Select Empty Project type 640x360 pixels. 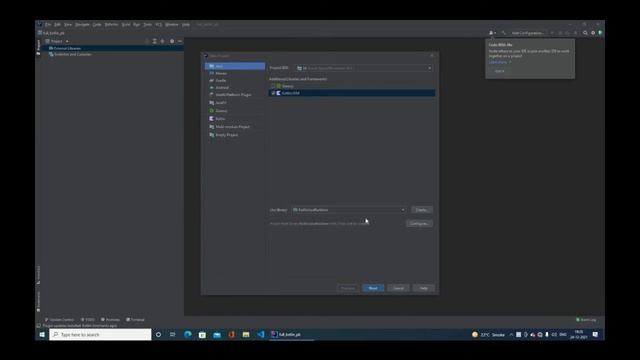click(235, 135)
